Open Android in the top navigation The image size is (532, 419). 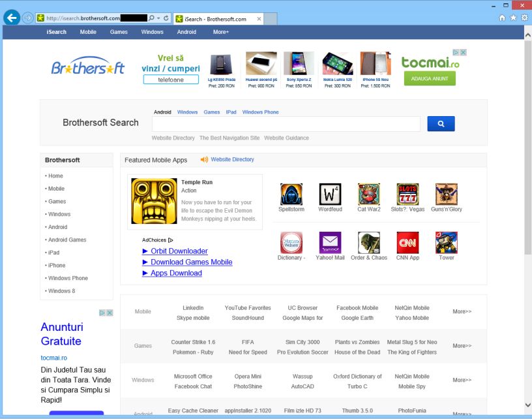[x=186, y=32]
